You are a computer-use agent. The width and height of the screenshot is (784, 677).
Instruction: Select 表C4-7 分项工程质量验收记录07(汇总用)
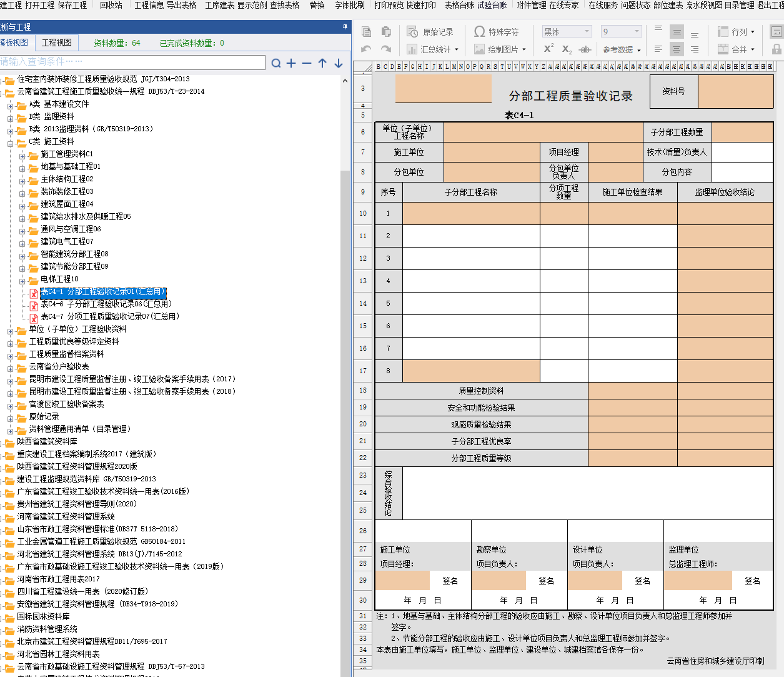coord(110,317)
